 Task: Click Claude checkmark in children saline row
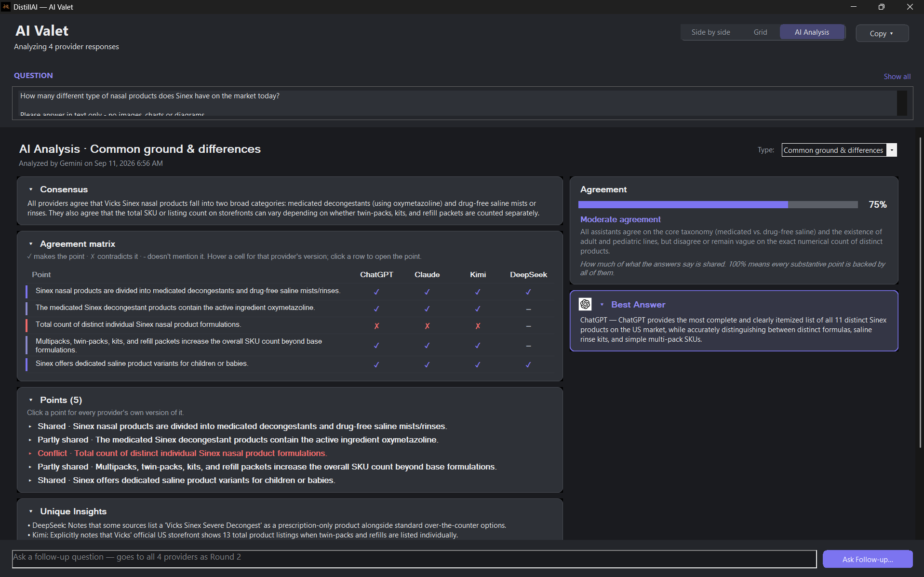[x=427, y=364]
